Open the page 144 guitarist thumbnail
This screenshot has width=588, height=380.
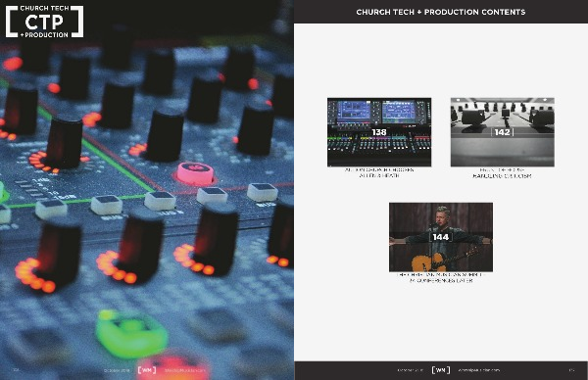click(441, 237)
